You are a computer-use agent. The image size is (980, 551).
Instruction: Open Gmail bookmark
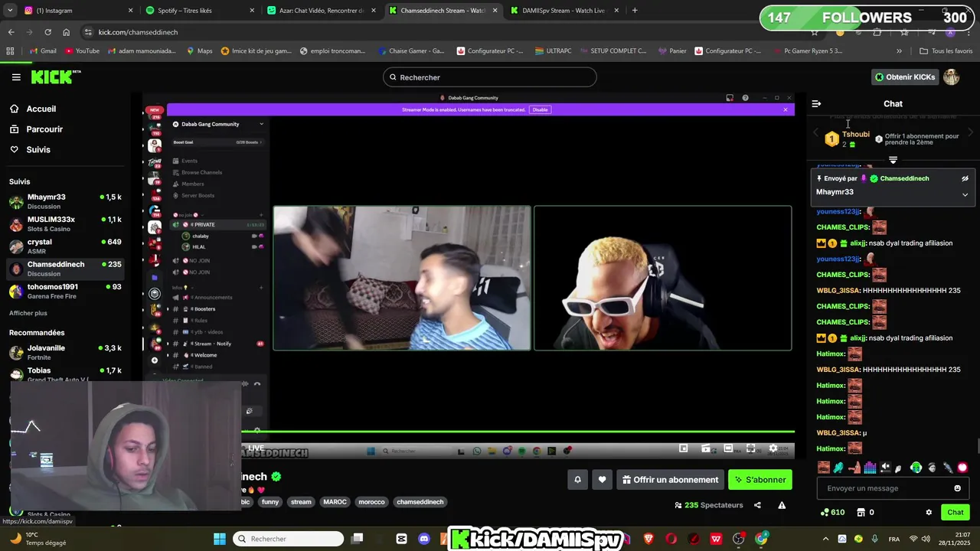click(42, 51)
